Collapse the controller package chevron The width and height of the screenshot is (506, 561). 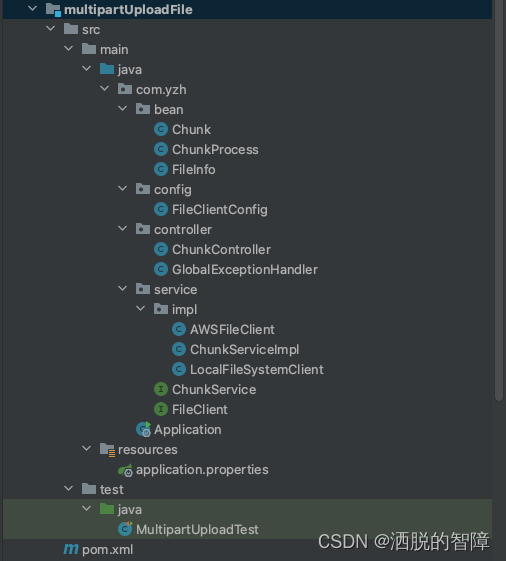pyautogui.click(x=122, y=229)
